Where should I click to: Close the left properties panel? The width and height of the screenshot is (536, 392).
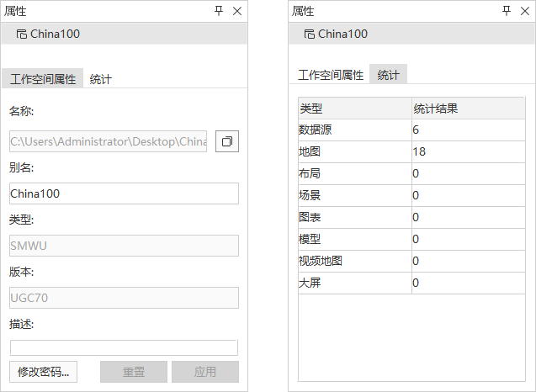[237, 11]
